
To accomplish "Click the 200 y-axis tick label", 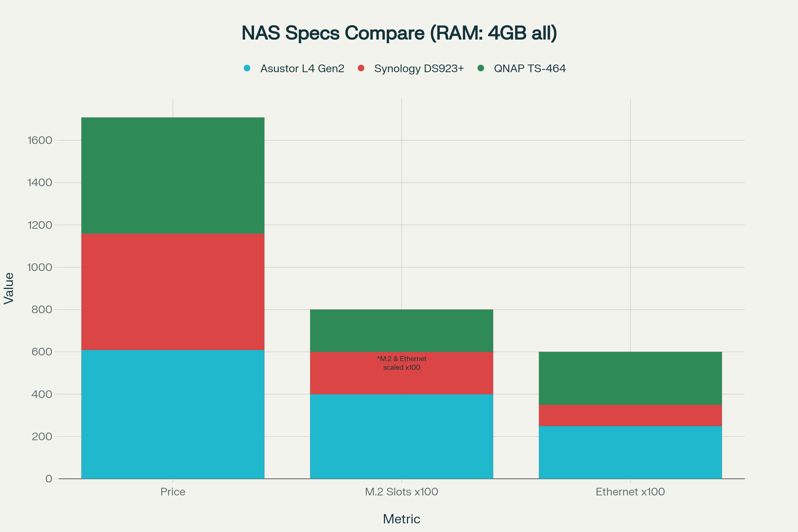I will click(x=42, y=436).
